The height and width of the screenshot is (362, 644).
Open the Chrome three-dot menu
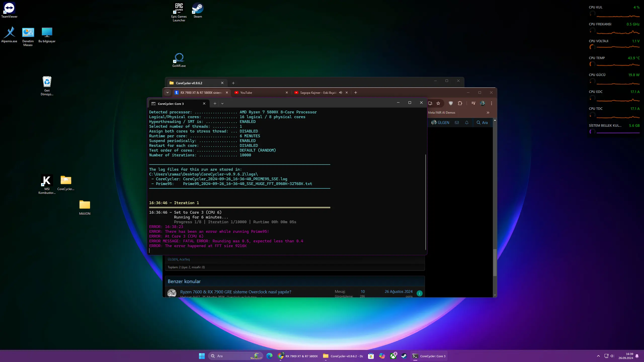tap(491, 103)
